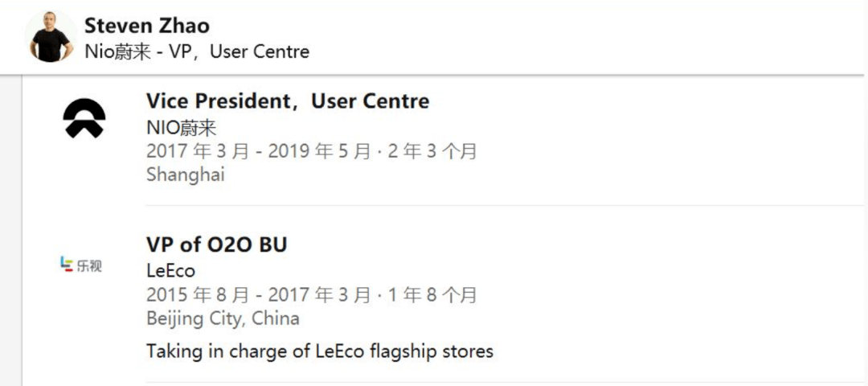Click the 1 年 8 个月 duration text

[x=432, y=295]
